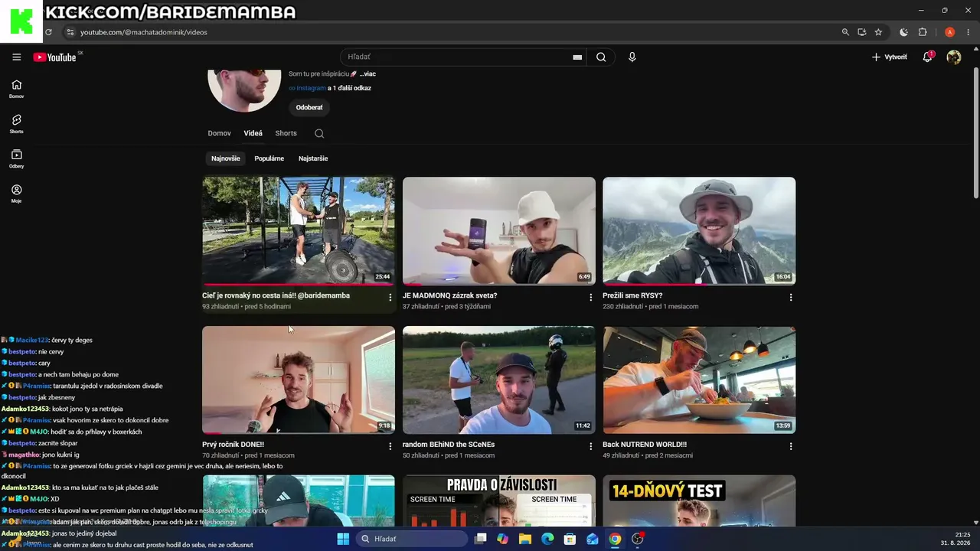Click the Windows taskbar search box

413,539
